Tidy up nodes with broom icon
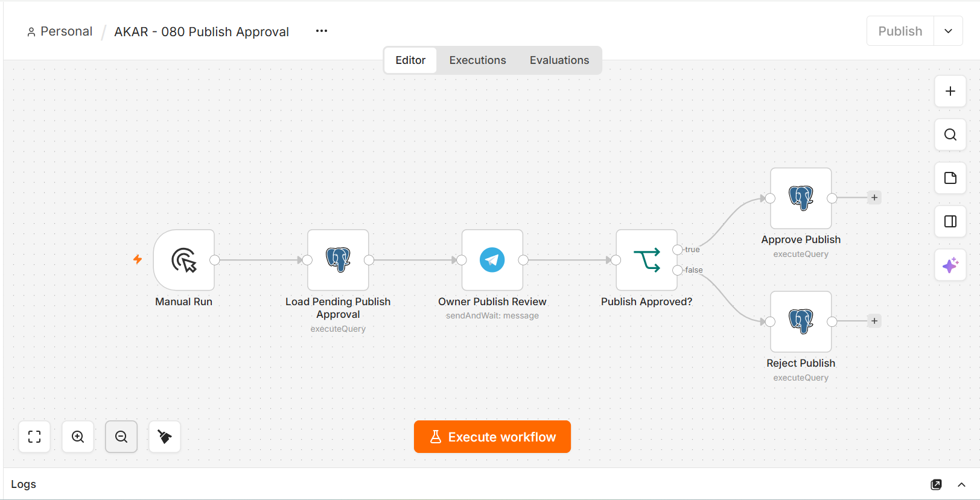The width and height of the screenshot is (980, 500). [x=165, y=437]
